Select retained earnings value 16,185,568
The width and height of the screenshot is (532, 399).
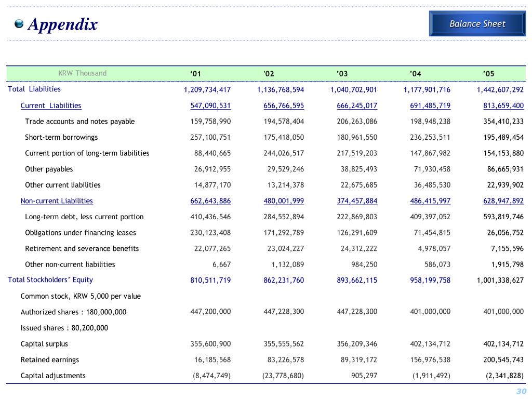212,360
